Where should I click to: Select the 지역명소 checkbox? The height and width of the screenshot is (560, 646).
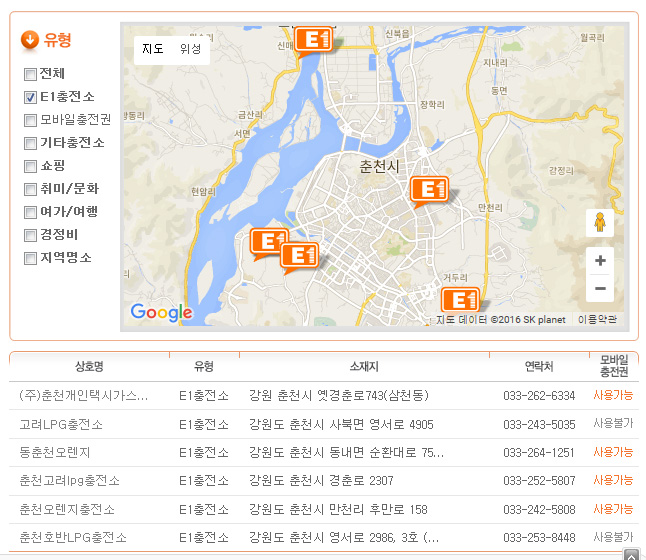30,259
